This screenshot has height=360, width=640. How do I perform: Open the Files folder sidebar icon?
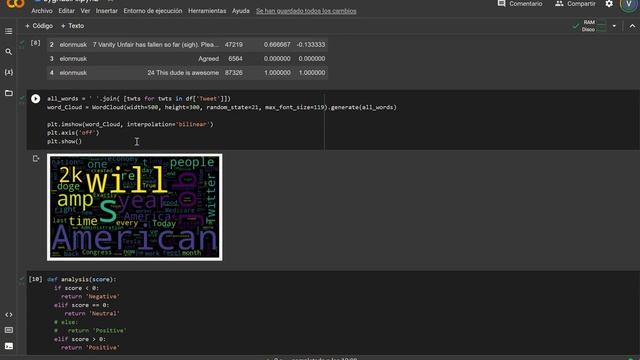9,93
